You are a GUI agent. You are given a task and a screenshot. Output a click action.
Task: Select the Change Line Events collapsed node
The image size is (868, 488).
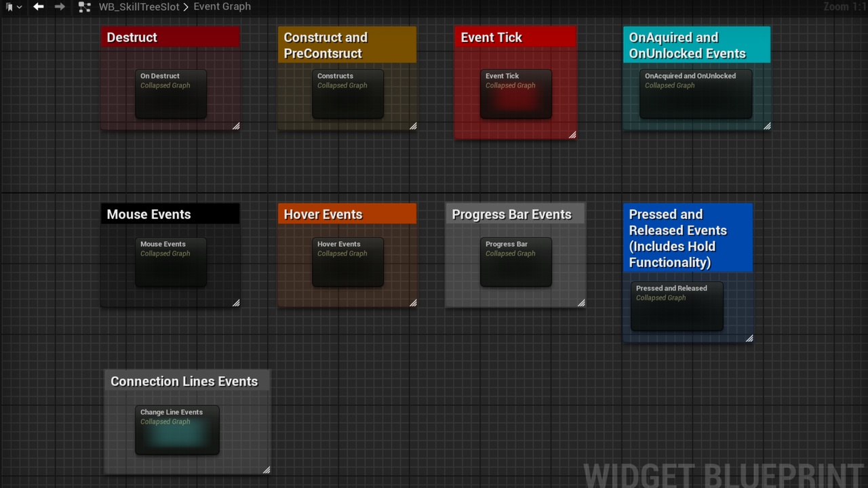click(177, 430)
